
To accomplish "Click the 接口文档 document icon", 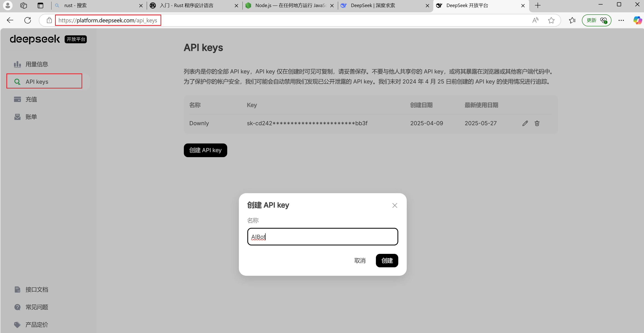I will click(x=17, y=289).
